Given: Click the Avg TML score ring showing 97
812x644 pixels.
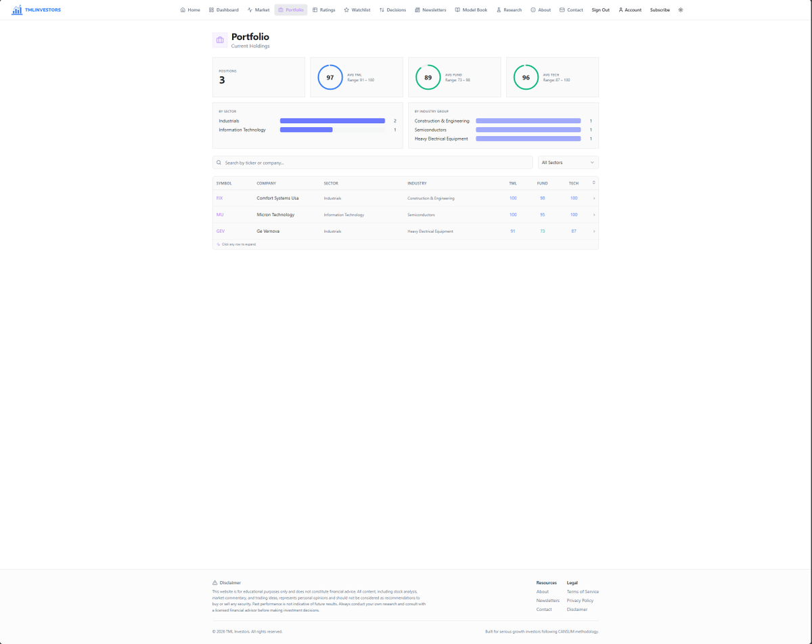Looking at the screenshot, I should [x=330, y=77].
